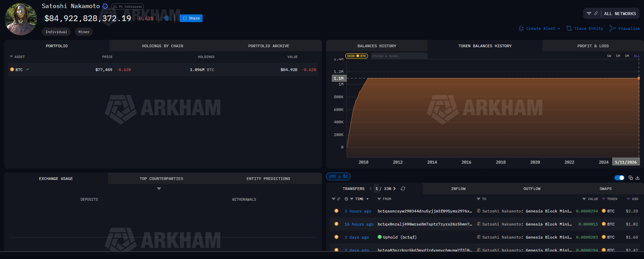Click the clock icon in Time column
644x259 pixels.
(346, 199)
